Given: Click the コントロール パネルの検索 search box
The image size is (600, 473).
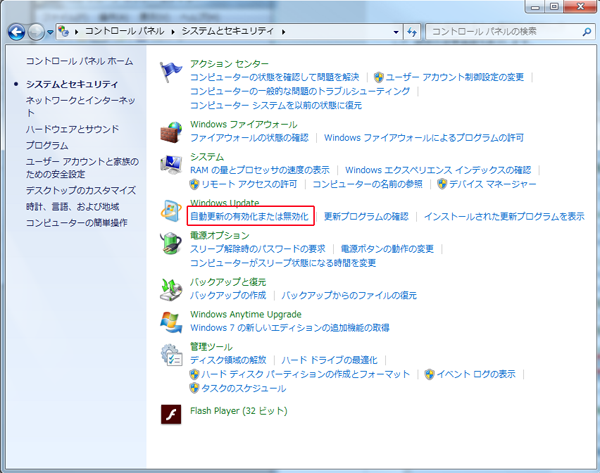Looking at the screenshot, I should coord(500,32).
